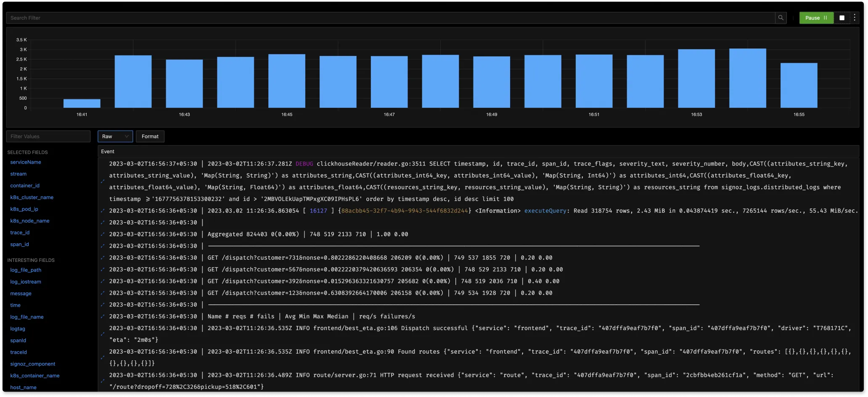Add log_file_path from interesting fields
Viewport: 868px width, 397px height.
(x=26, y=270)
